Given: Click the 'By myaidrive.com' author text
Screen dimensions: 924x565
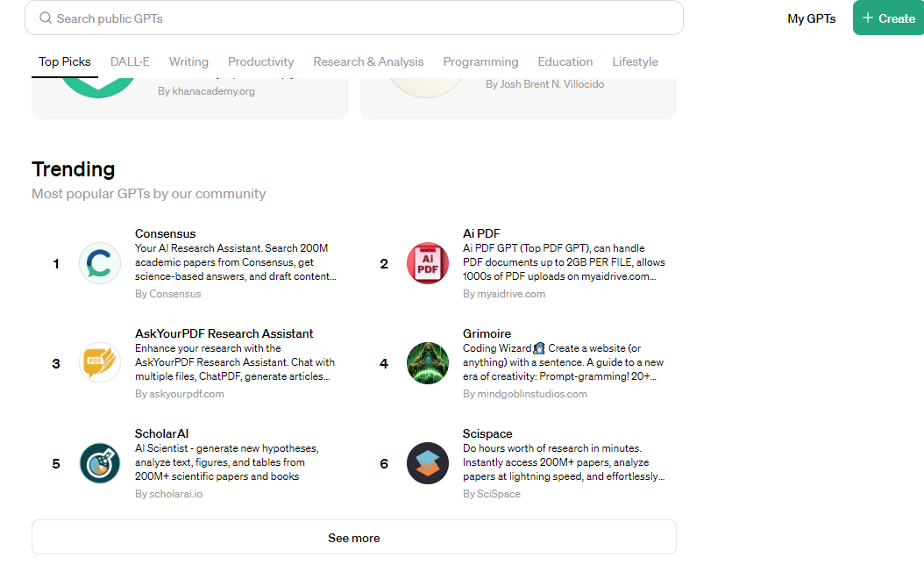Looking at the screenshot, I should point(504,294).
